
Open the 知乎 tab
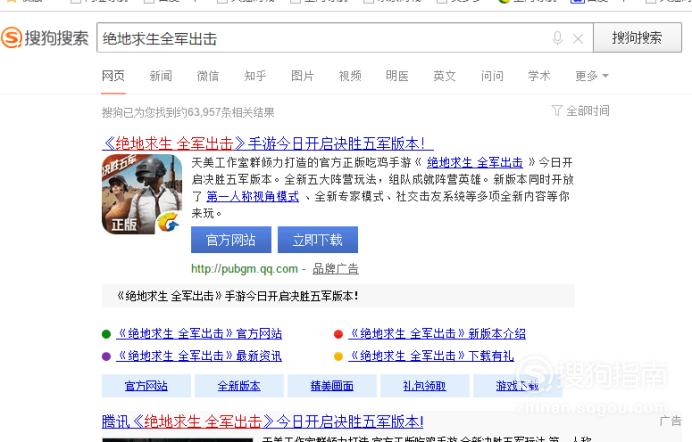click(255, 76)
